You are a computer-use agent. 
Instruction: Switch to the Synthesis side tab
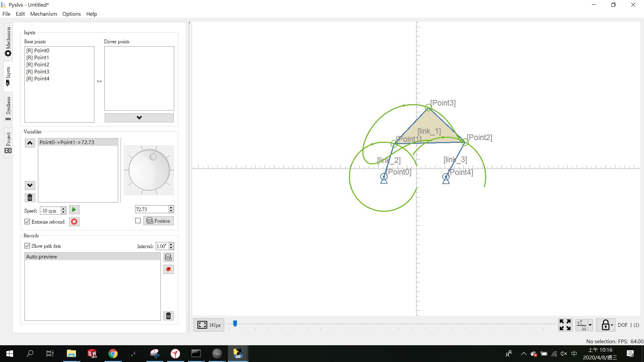[8, 109]
